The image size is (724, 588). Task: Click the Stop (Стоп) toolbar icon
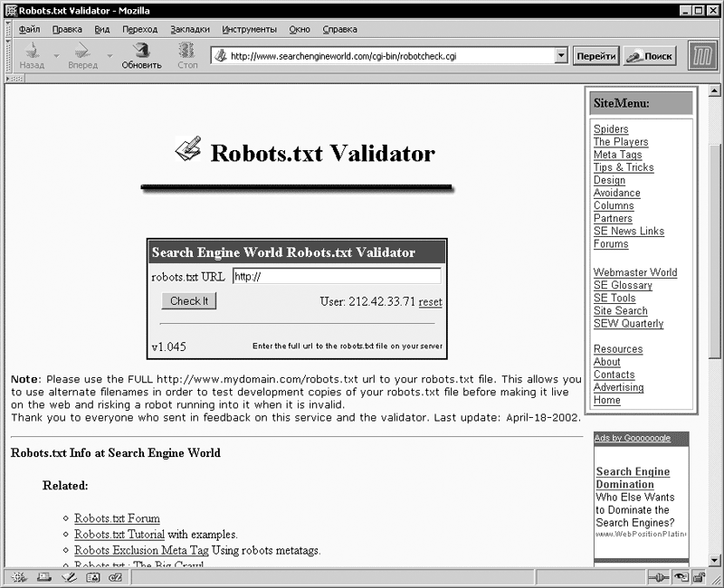click(187, 55)
